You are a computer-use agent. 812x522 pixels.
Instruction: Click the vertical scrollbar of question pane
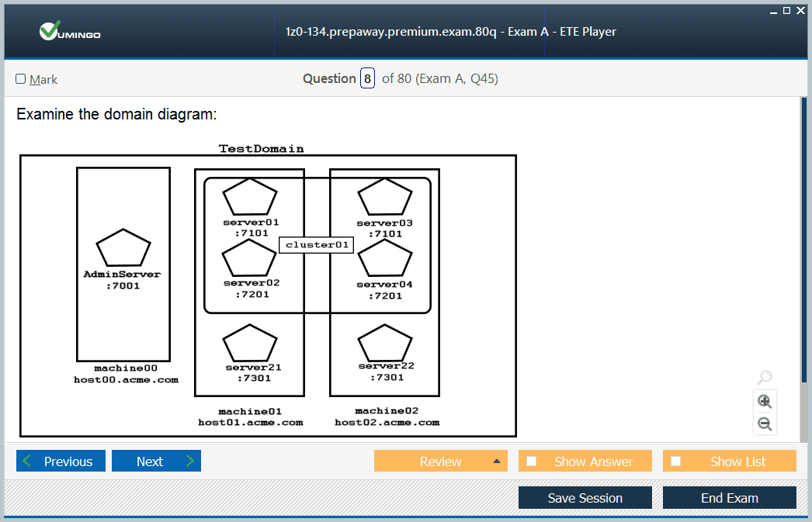click(x=803, y=269)
